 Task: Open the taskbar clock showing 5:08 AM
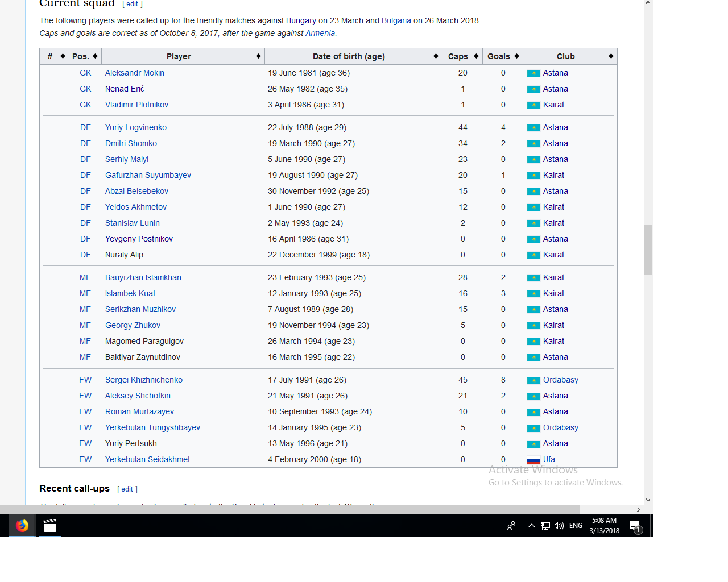pyautogui.click(x=604, y=526)
